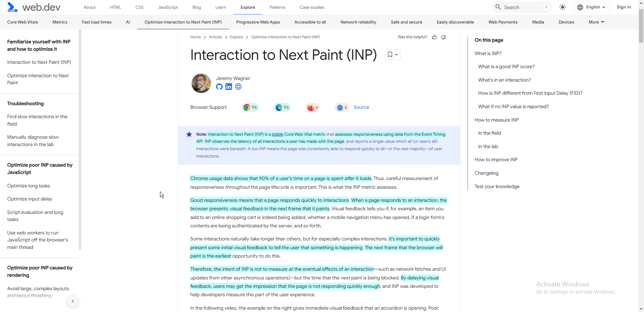Open the Source link near browser support
The image size is (644, 312).
[361, 107]
